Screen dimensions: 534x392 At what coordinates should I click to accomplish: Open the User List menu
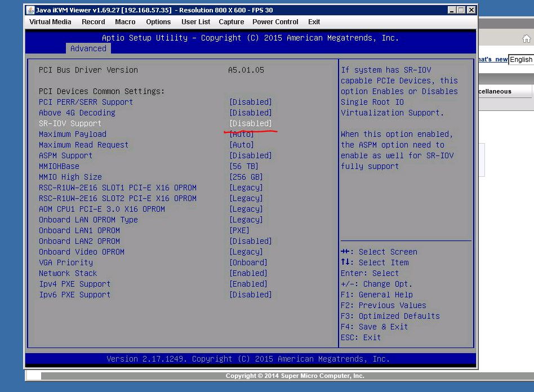pyautogui.click(x=195, y=22)
